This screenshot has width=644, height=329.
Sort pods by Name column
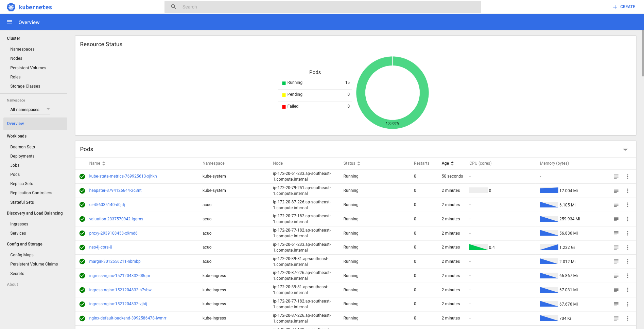click(x=97, y=163)
